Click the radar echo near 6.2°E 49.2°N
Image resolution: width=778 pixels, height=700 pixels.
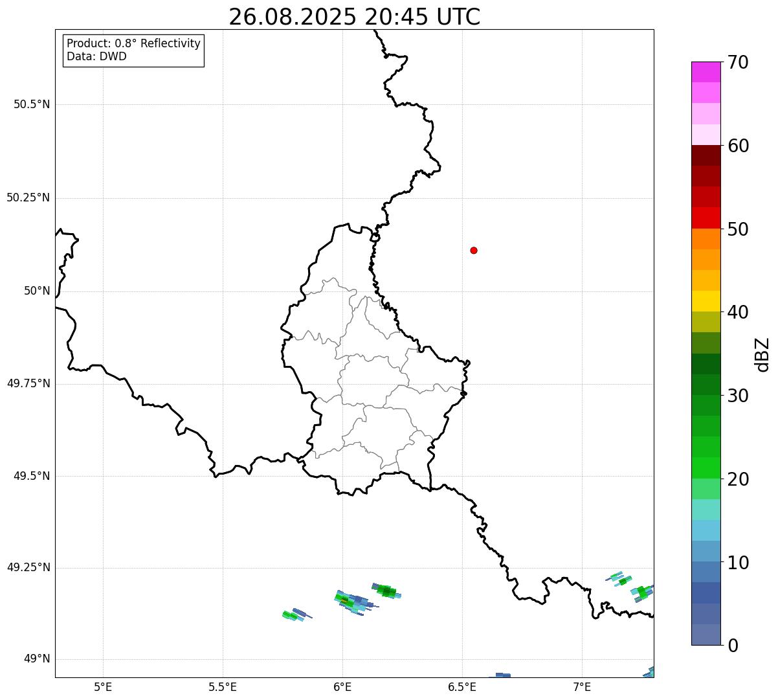click(386, 590)
